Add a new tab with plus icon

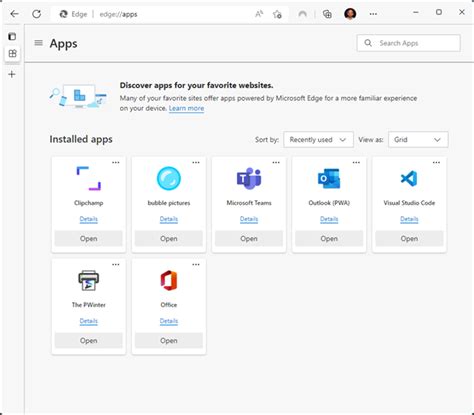(12, 74)
